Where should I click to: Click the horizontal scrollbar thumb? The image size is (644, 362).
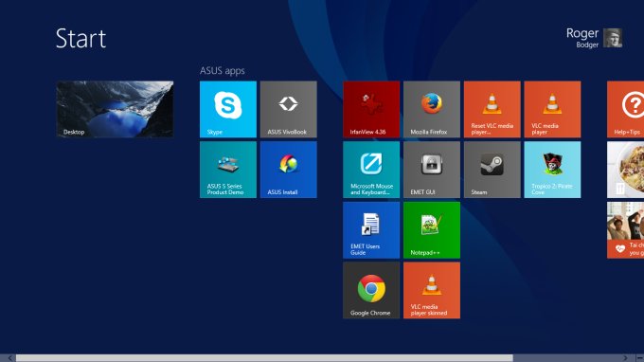(x=264, y=358)
